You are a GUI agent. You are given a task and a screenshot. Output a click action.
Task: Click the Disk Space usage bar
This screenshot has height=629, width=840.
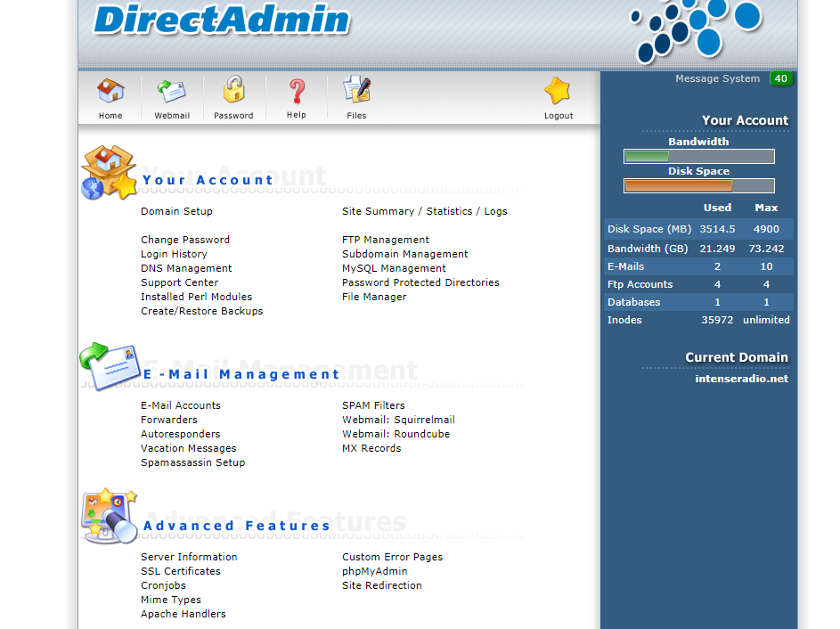pos(699,186)
